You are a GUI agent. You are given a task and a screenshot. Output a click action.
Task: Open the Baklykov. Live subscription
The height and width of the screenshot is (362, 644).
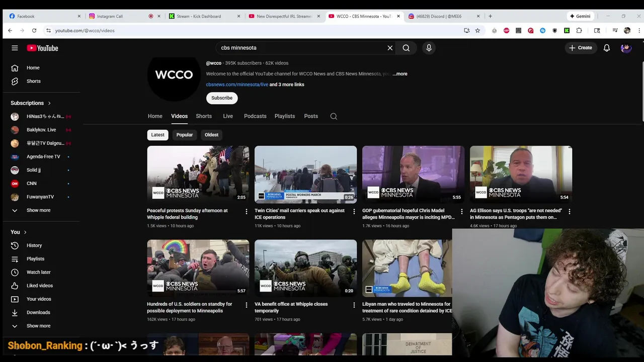[x=41, y=130]
